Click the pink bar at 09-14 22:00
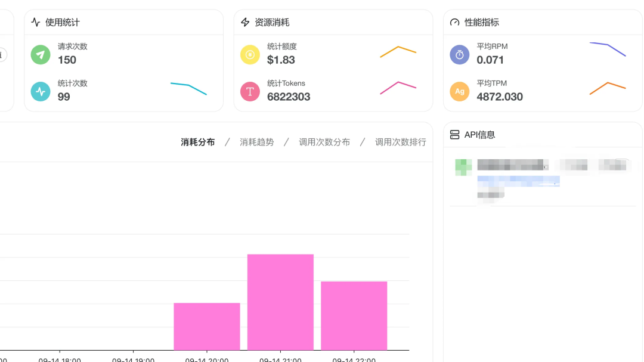The width and height of the screenshot is (644, 362). pos(354,315)
